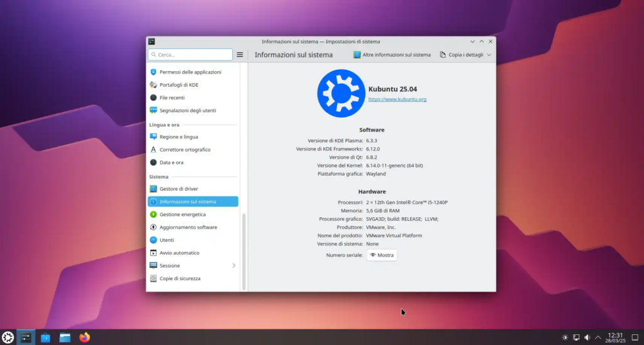This screenshot has width=644, height=345.
Task: Click the sidebar vertical scrollbar
Action: (x=244, y=252)
